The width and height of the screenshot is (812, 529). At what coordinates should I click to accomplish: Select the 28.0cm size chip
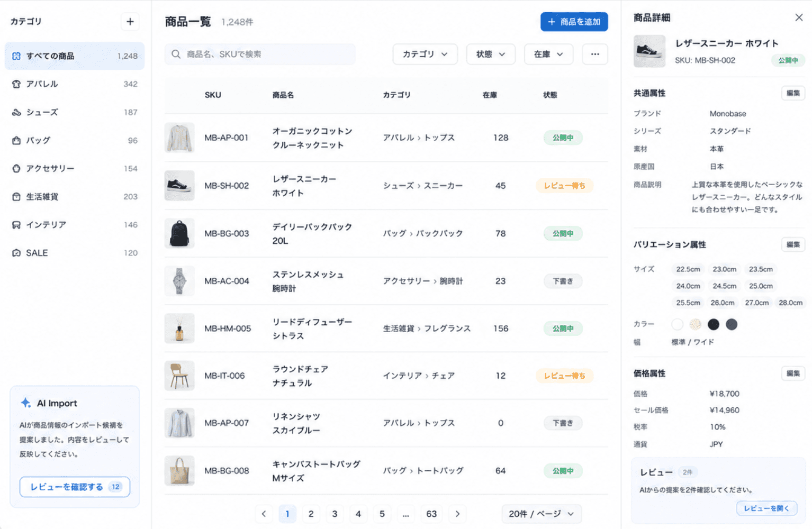(790, 303)
